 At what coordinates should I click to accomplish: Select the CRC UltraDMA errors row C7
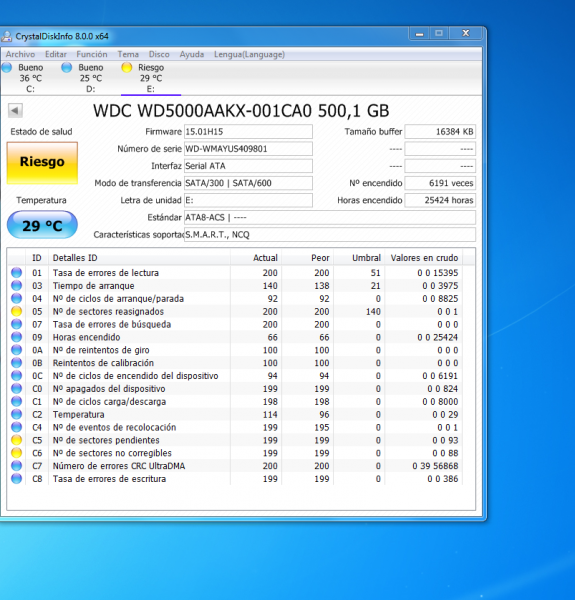[x=241, y=466]
